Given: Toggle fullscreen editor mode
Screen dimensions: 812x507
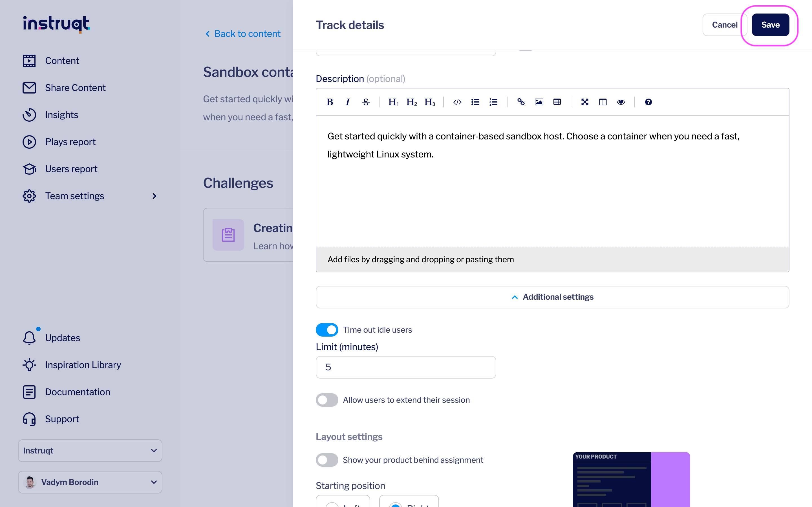Looking at the screenshot, I should (x=584, y=102).
